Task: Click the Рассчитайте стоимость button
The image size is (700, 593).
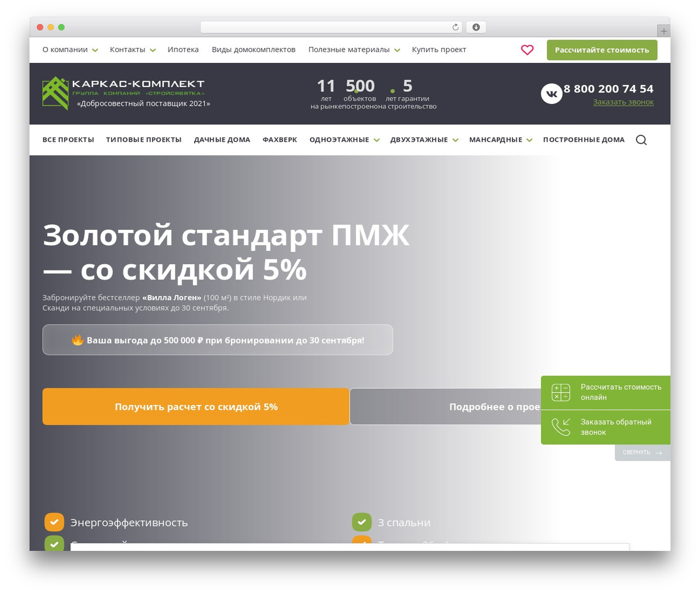Action: (602, 50)
